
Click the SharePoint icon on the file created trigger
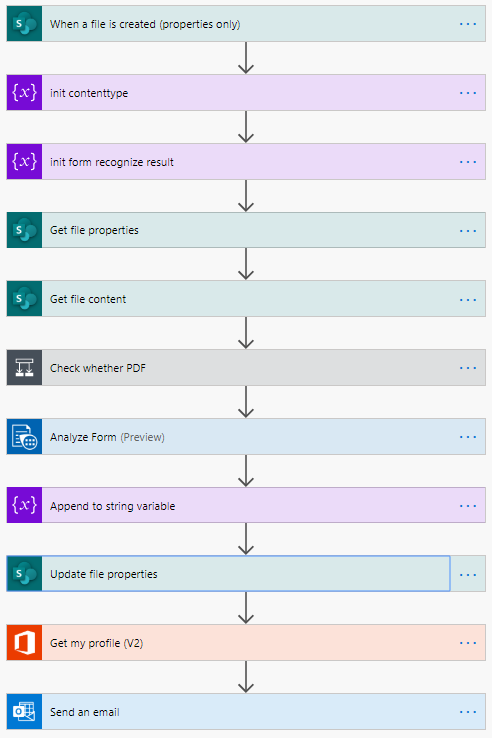pos(24,24)
